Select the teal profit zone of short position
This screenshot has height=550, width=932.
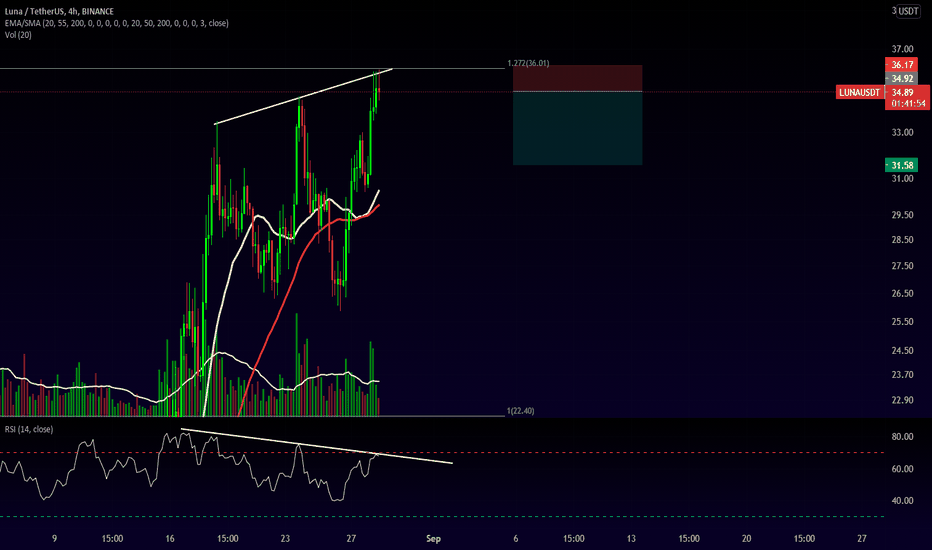[577, 128]
